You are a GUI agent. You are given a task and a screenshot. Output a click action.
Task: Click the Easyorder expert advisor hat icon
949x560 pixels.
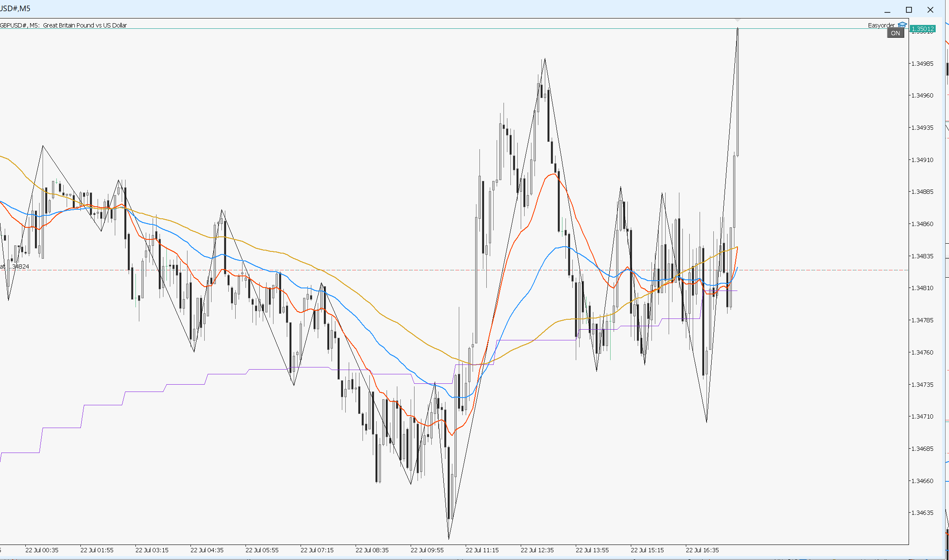902,25
